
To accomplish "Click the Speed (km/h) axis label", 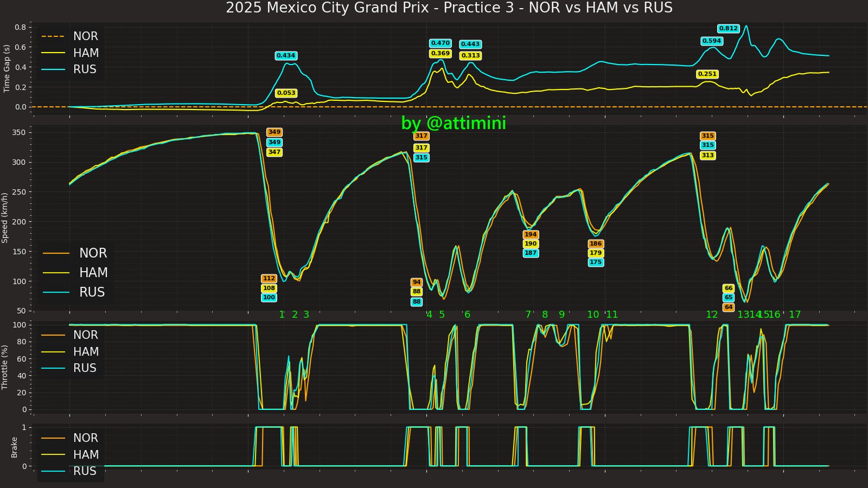I will [5, 217].
